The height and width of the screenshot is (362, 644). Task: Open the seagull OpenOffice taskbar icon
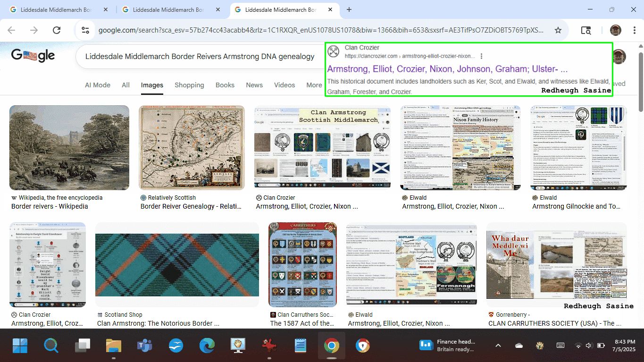pyautogui.click(x=176, y=346)
